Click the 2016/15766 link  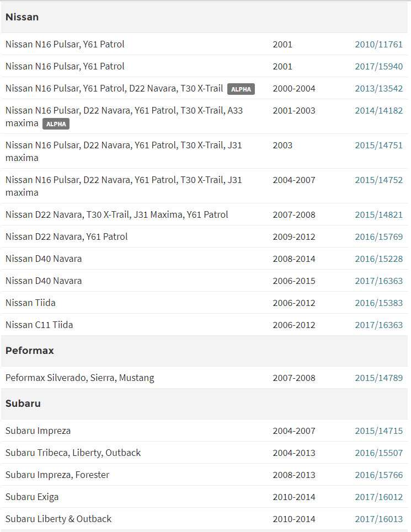pos(378,475)
